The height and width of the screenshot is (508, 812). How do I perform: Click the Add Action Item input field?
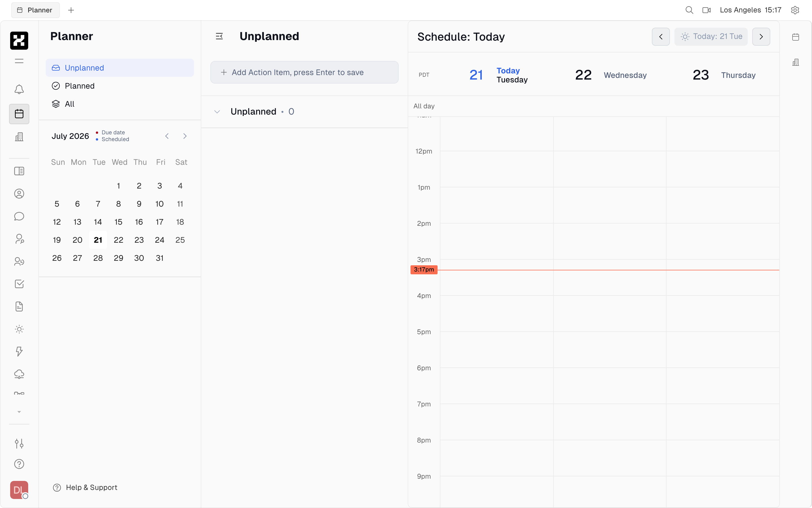tap(304, 72)
